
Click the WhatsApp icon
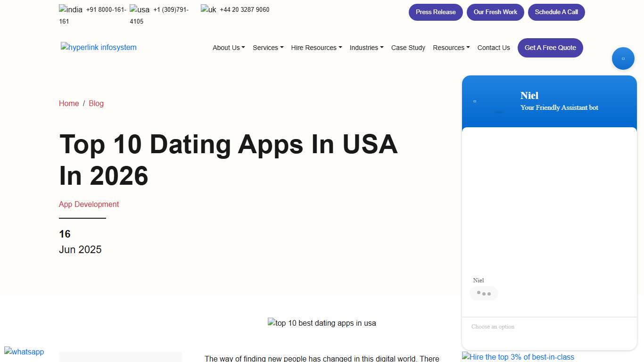24,352
